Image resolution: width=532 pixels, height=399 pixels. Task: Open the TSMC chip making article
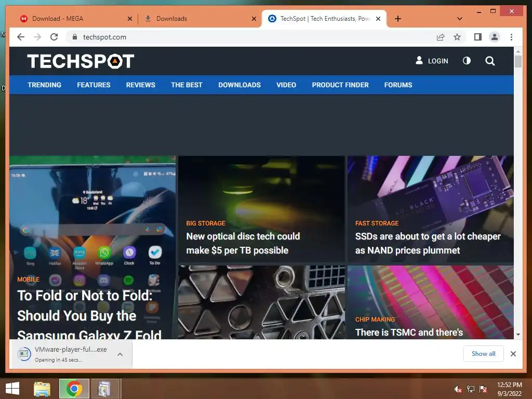409,332
